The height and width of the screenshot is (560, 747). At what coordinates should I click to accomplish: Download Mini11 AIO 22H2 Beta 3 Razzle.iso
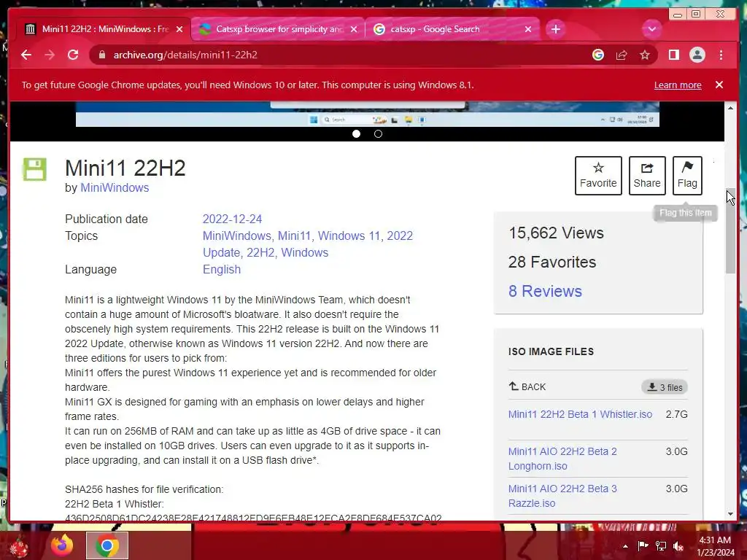coord(562,496)
